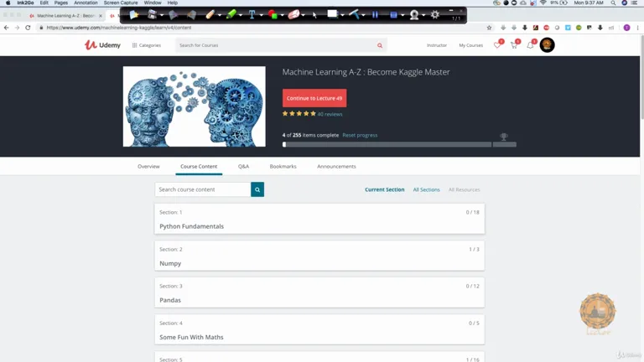Go back in browser history

pyautogui.click(x=6, y=28)
